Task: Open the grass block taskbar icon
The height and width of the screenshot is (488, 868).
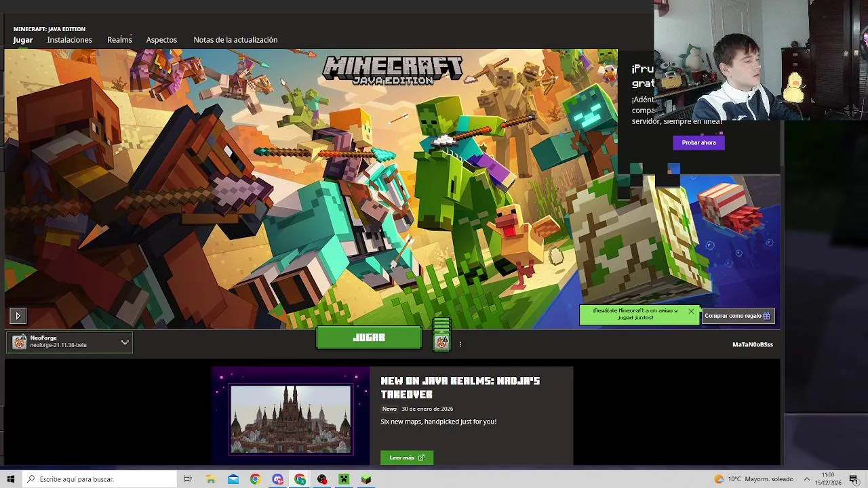Action: (x=366, y=479)
